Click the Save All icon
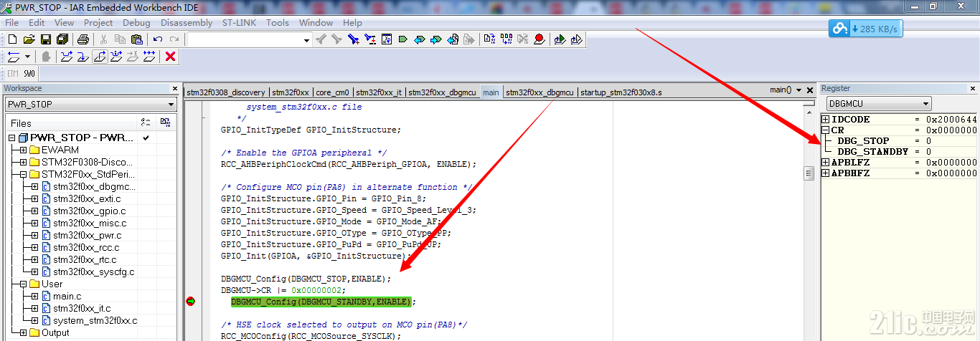This screenshot has width=980, height=341. tap(62, 39)
